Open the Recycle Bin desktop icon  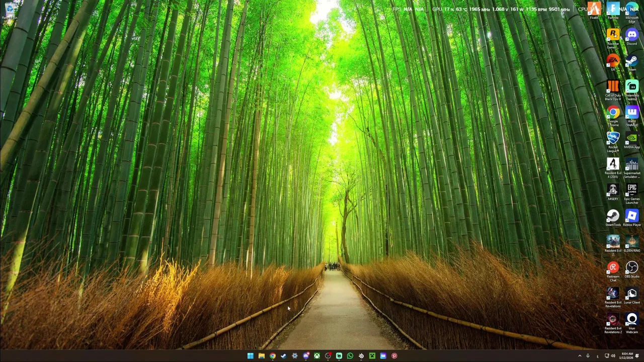point(9,11)
